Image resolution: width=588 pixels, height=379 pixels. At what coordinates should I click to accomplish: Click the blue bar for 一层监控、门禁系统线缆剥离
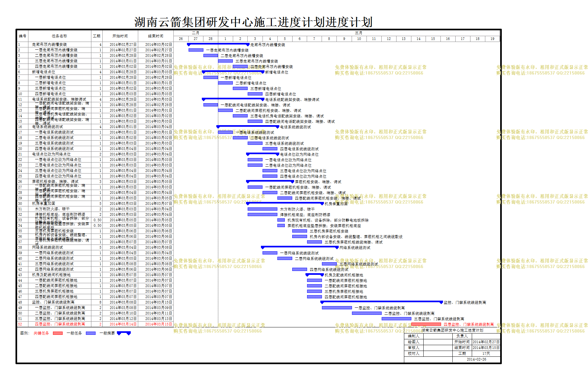[337, 308]
